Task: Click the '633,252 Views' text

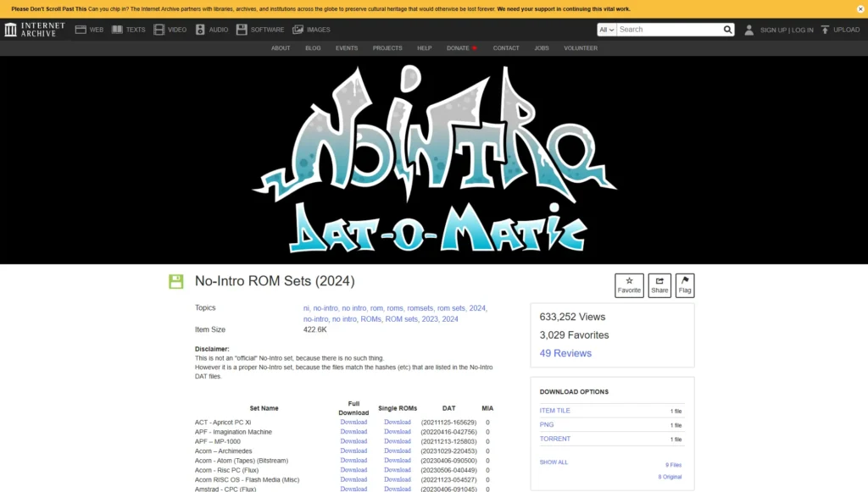Action: click(572, 317)
